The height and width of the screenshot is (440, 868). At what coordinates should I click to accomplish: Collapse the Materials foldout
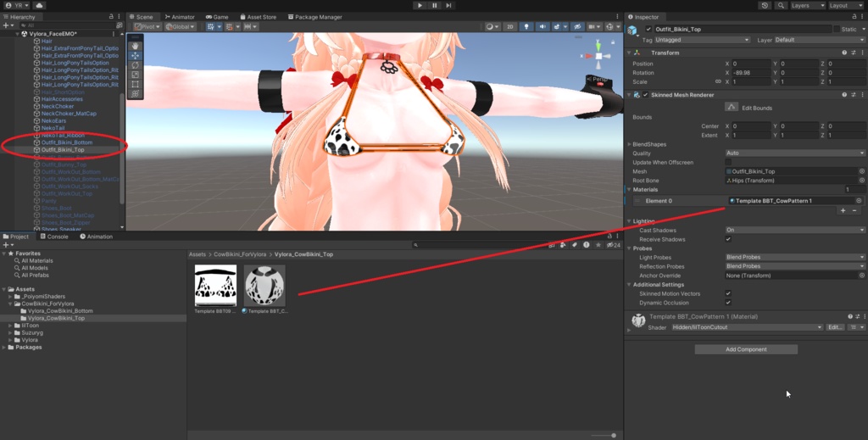coord(630,190)
